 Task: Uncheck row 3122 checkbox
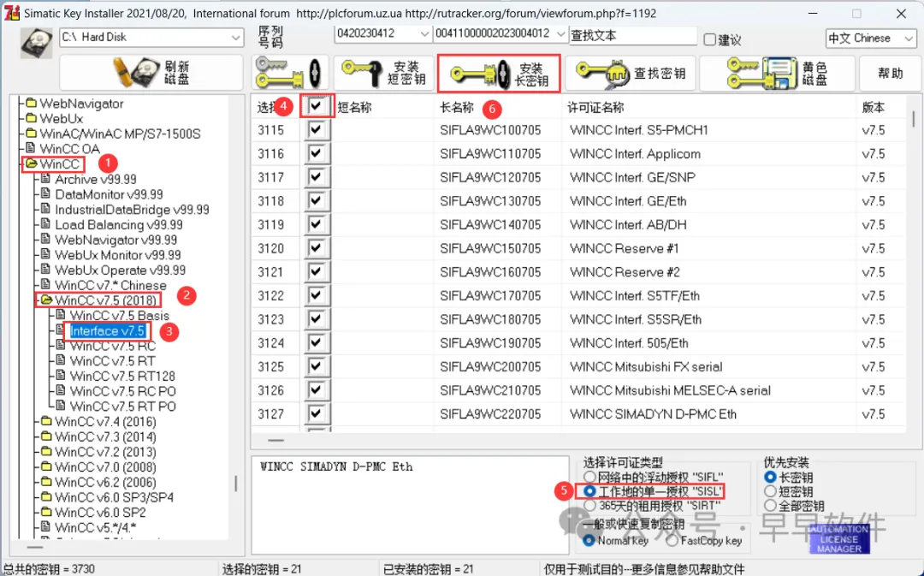(x=317, y=295)
